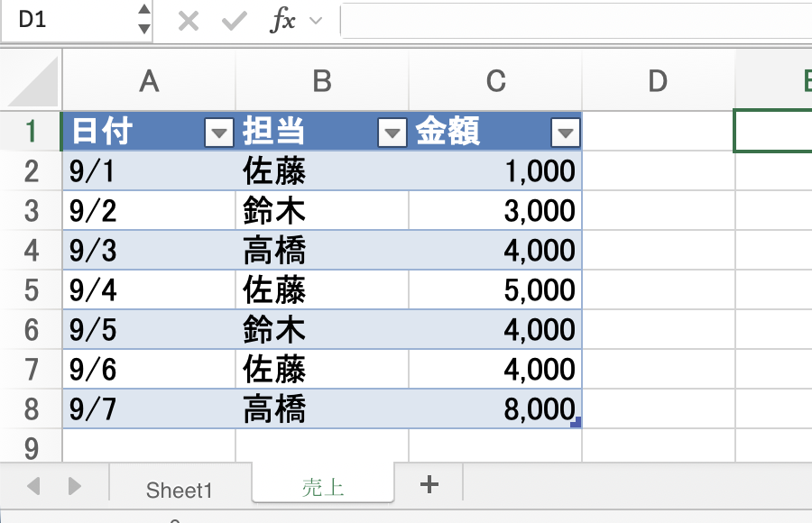Screen dimensions: 812x523
Task: Select the 佐藤 cell in row 7
Action: click(322, 369)
